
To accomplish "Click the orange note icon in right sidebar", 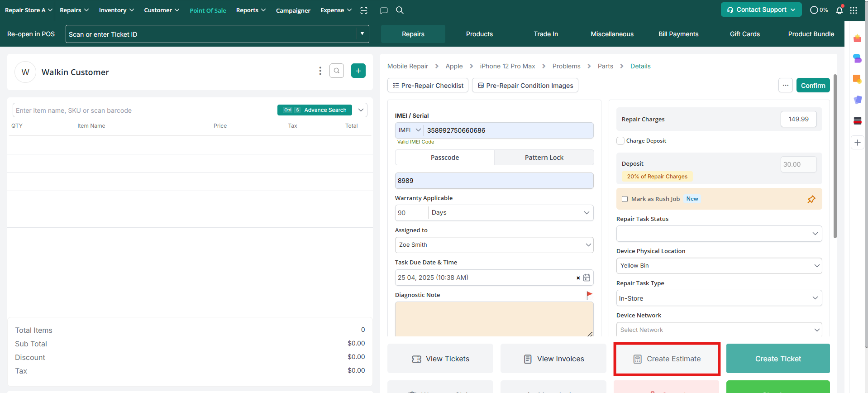I will click(x=858, y=79).
